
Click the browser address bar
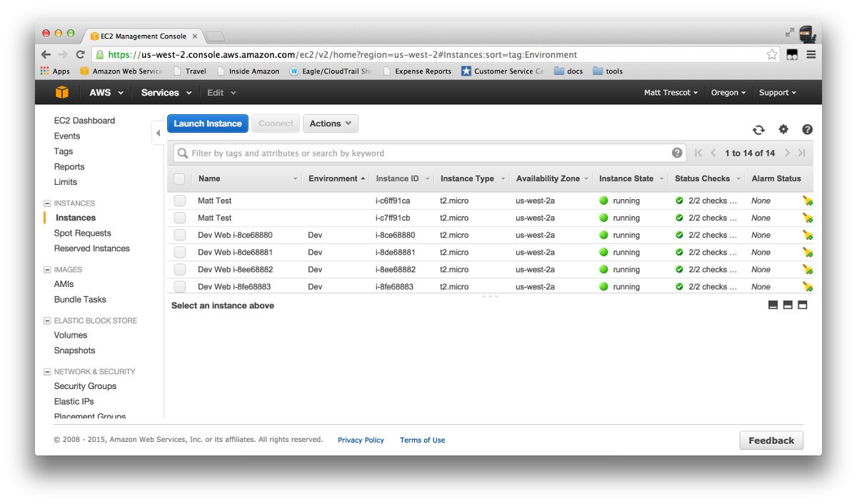coord(436,54)
